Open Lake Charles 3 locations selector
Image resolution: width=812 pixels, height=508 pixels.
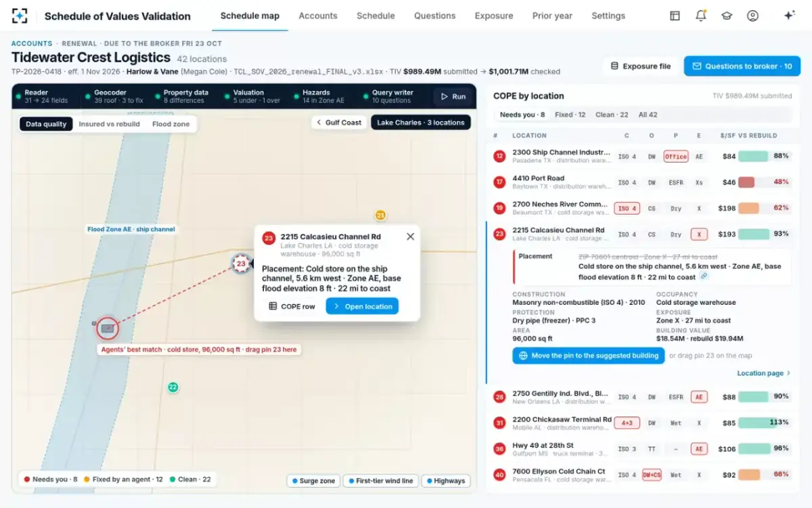coord(420,123)
